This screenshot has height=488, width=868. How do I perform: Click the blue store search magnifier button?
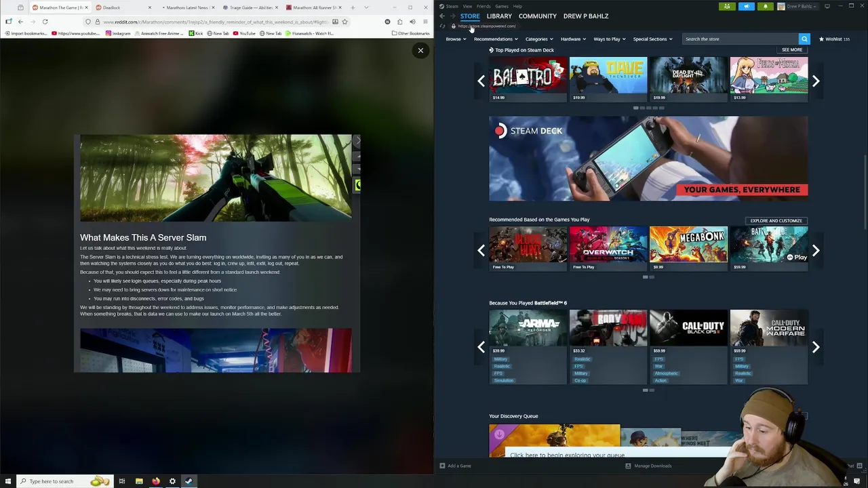(804, 39)
